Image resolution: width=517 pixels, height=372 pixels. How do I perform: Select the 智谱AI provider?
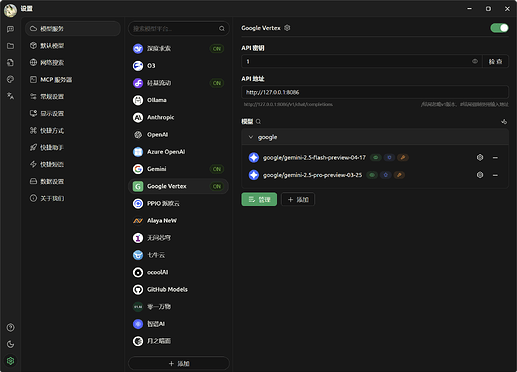tap(178, 324)
